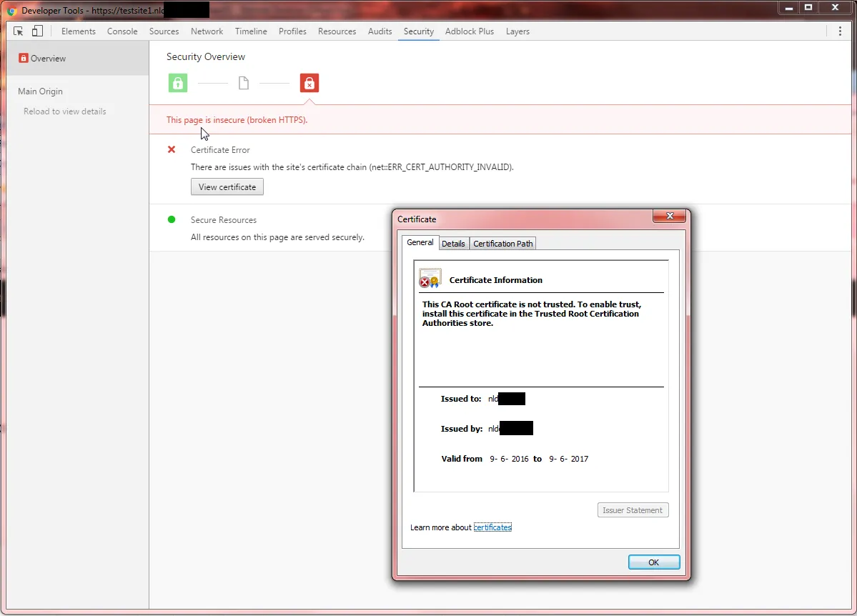Click the page document icon in overview
The height and width of the screenshot is (616, 857).
click(x=244, y=83)
